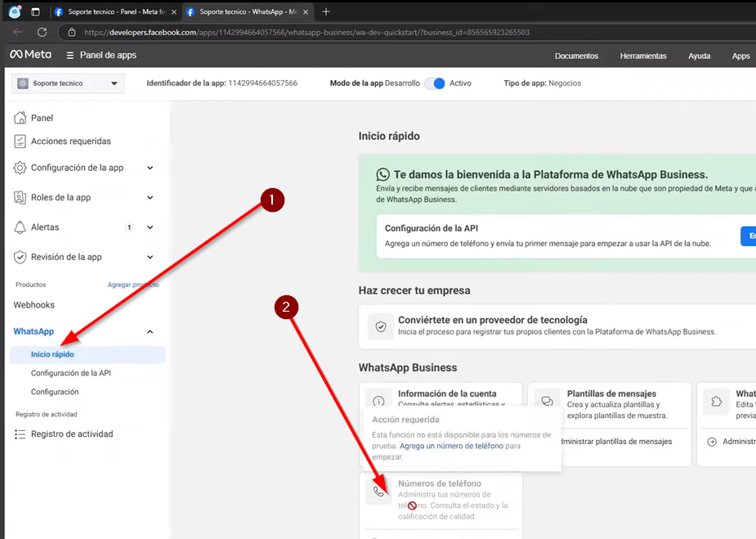Screen dimensions: 756x539
Task: Click the shield icon on proveedor de tecnología card
Action: point(380,326)
